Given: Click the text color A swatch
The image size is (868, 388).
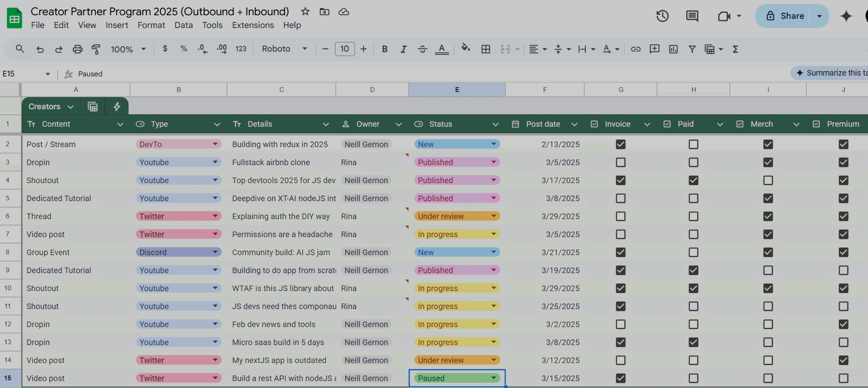Looking at the screenshot, I should click(441, 49).
